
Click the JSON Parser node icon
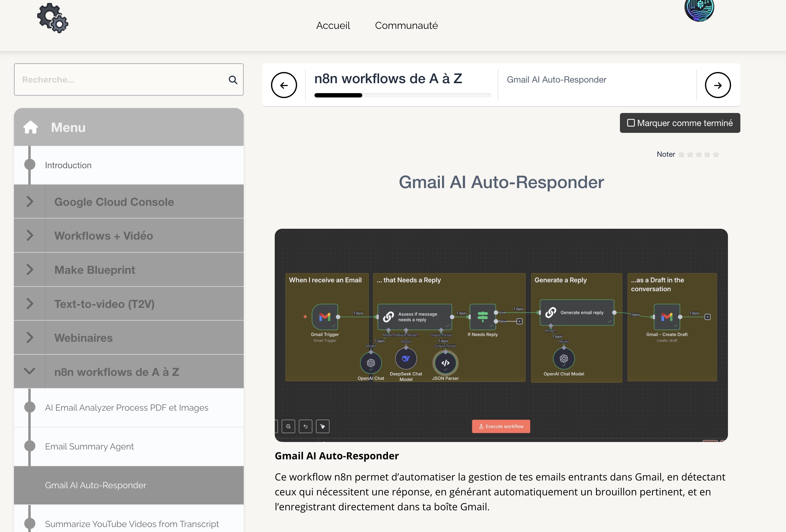click(x=445, y=363)
